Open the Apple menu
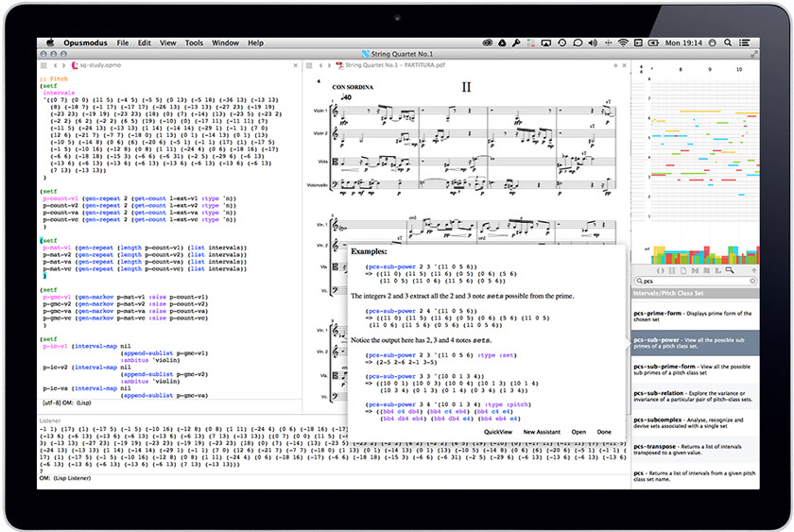Screen dimensions: 794x532 49,43
